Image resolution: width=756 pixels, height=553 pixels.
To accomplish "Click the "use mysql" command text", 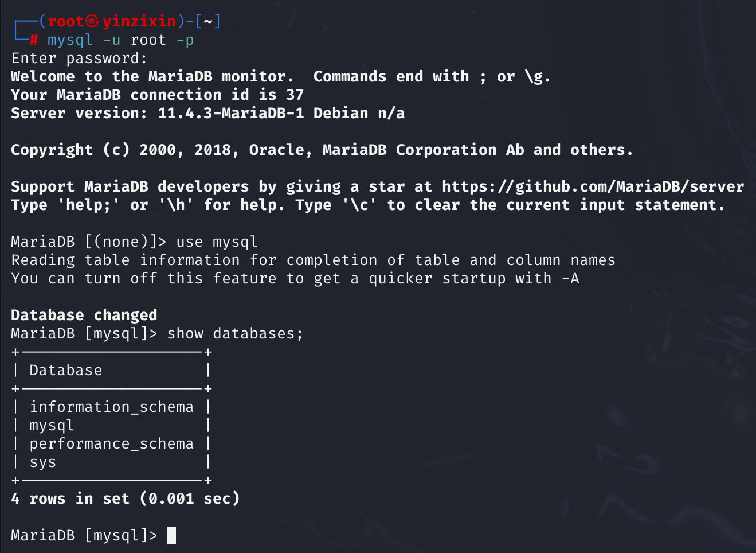I will pyautogui.click(x=217, y=242).
